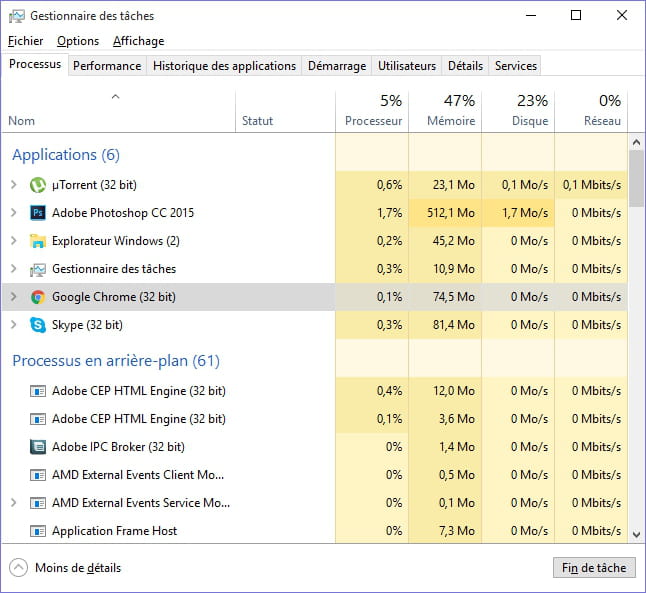The height and width of the screenshot is (593, 646).
Task: Click the Application Frame Host icon
Action: point(38,531)
